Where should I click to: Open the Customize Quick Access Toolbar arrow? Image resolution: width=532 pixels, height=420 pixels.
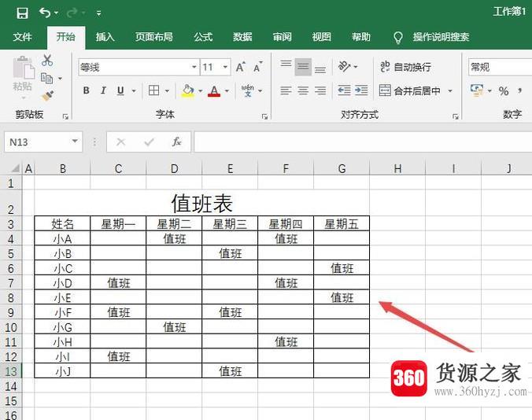(x=98, y=13)
